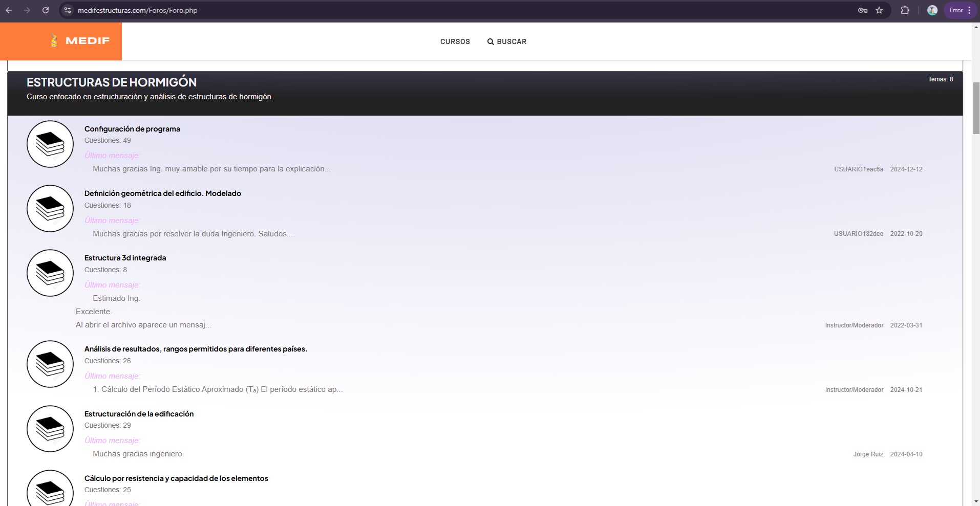Open the Configuración de programa topic
Viewport: 980px width, 506px height.
pos(132,129)
